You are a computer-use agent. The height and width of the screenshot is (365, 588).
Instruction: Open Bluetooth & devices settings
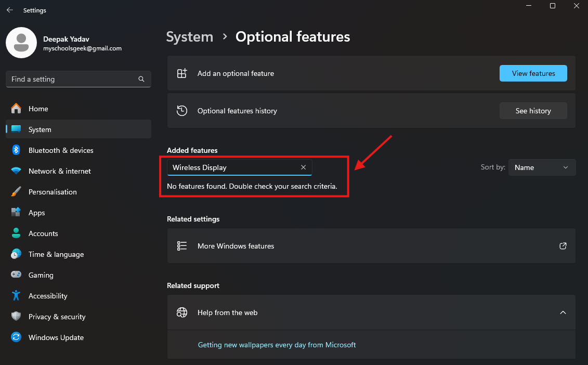click(79, 150)
